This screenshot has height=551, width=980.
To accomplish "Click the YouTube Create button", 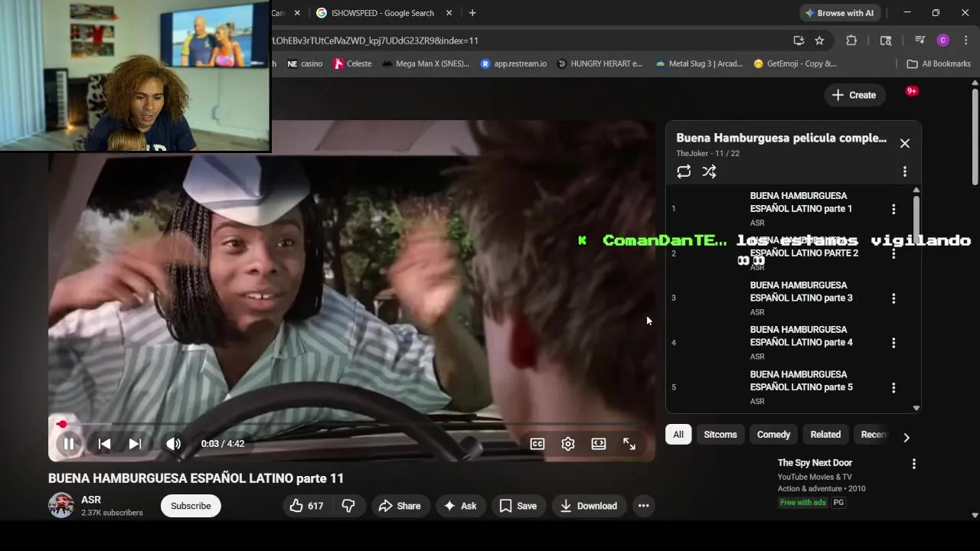I will [854, 95].
